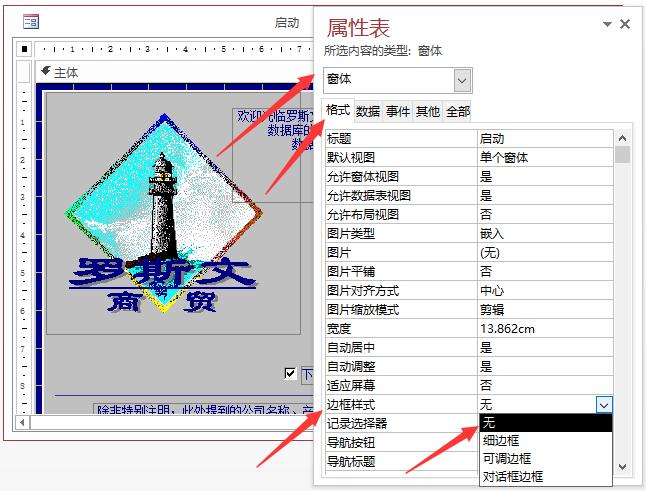Click the 图片 value (无)
The width and height of the screenshot is (646, 491).
tap(545, 252)
